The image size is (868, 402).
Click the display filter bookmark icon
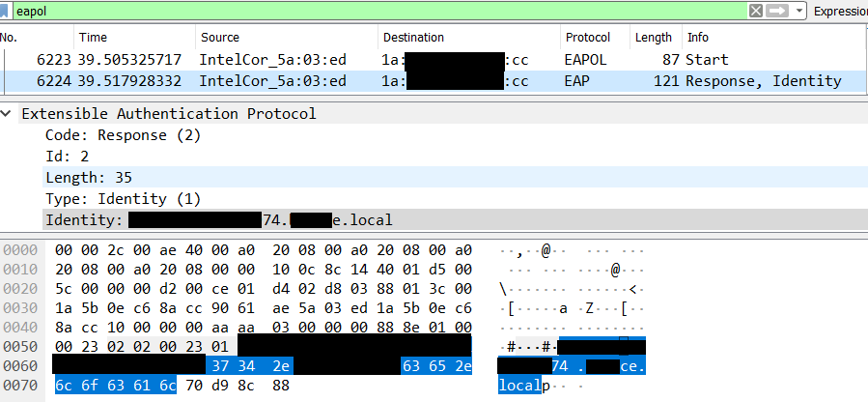pos(7,11)
